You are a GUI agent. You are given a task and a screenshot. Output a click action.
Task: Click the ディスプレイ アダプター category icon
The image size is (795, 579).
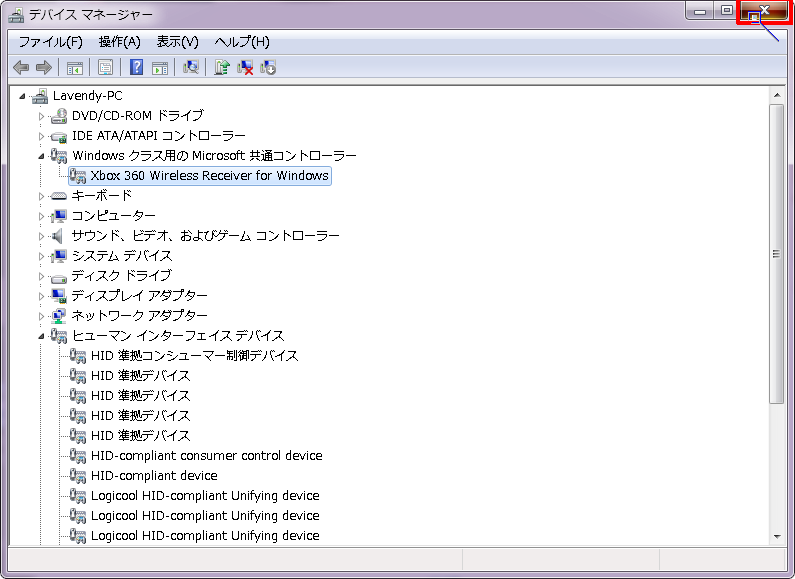coord(59,296)
